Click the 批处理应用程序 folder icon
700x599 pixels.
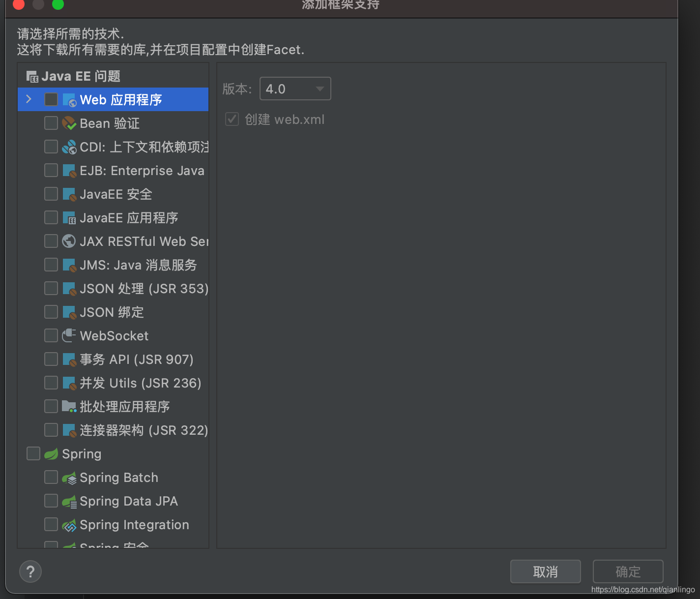point(69,407)
